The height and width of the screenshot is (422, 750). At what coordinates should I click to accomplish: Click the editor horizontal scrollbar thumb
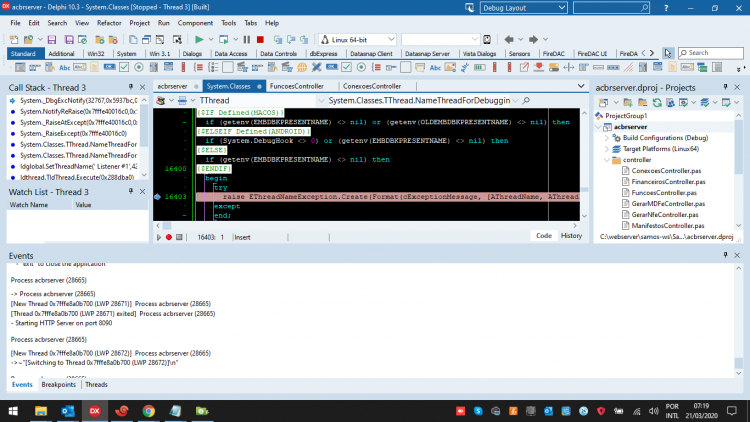point(167,225)
